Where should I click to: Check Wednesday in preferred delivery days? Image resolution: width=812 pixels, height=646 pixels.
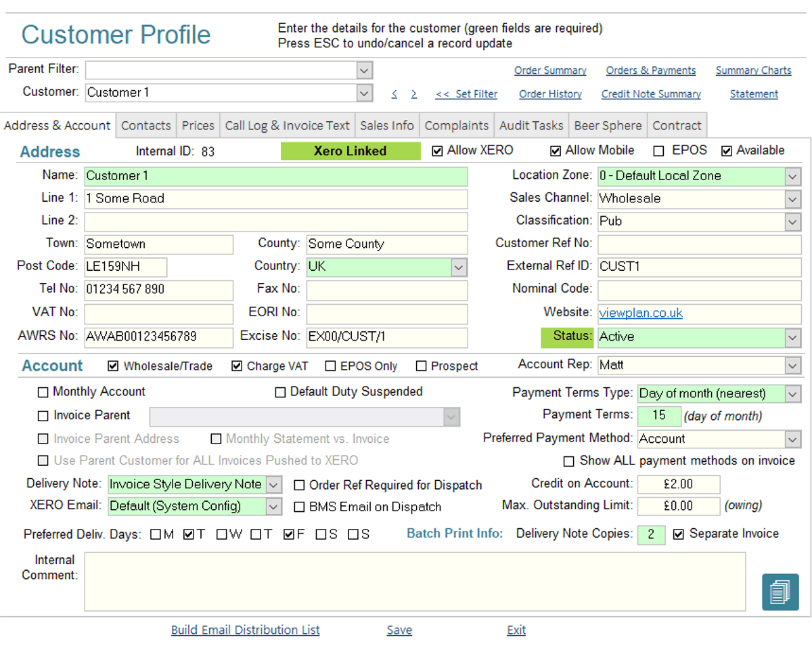222,534
